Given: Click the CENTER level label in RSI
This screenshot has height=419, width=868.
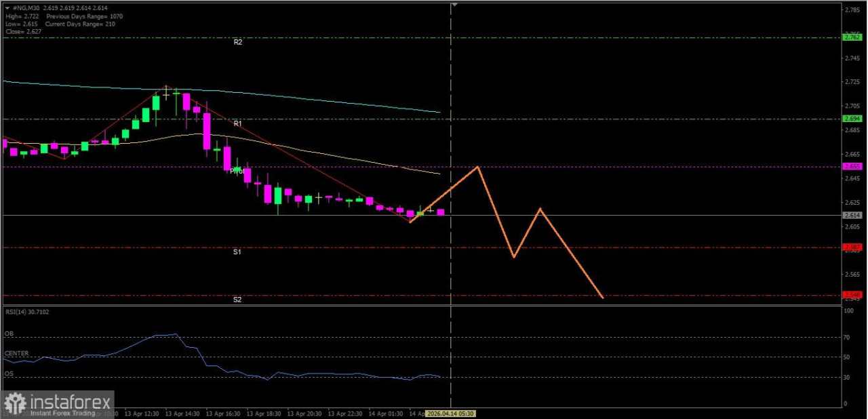Looking at the screenshot, I should point(16,353).
